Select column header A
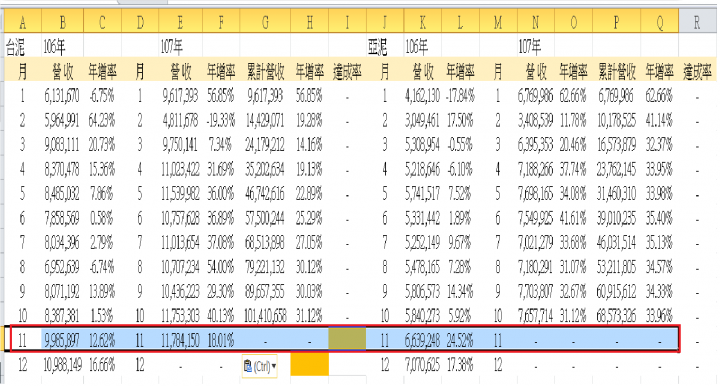The height and width of the screenshot is (386, 720). tap(22, 22)
